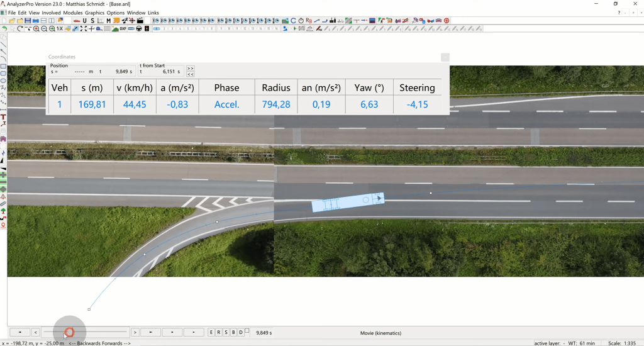Toggle the E button in playback bar
This screenshot has width=644, height=346.
coord(211,332)
